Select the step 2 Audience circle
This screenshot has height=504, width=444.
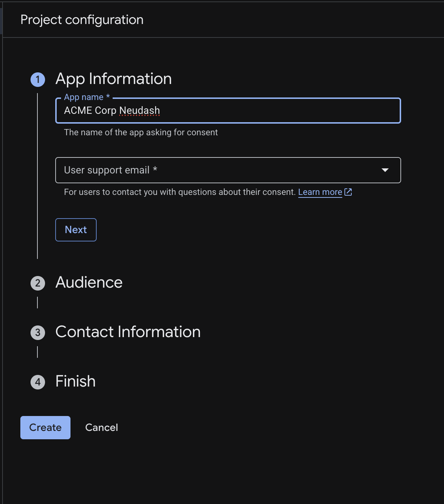click(x=37, y=283)
